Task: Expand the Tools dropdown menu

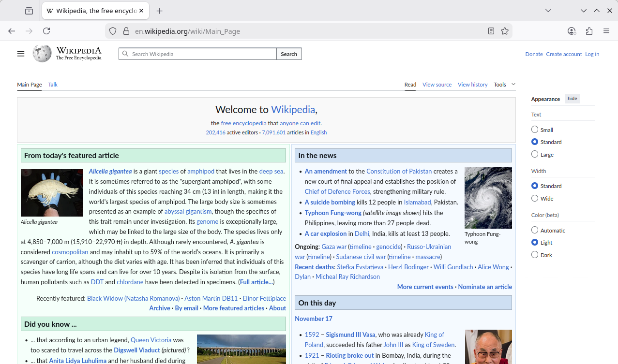Action: (504, 85)
